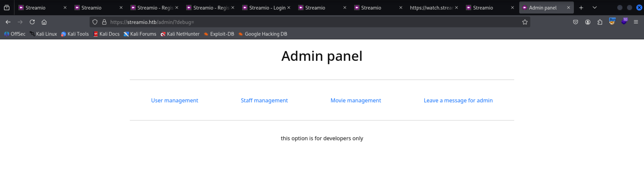This screenshot has height=190, width=644.
Task: Open the extensions puzzle icon
Action: pos(600,22)
